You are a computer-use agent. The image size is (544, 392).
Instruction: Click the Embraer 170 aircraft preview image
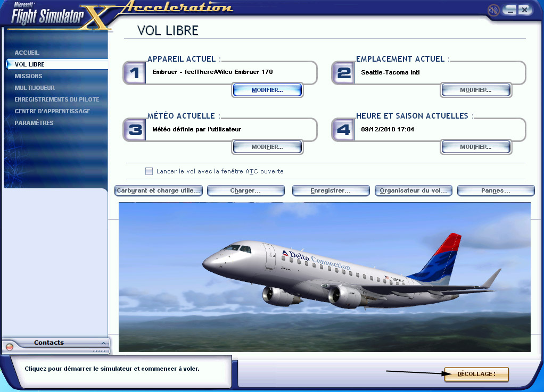pos(324,277)
